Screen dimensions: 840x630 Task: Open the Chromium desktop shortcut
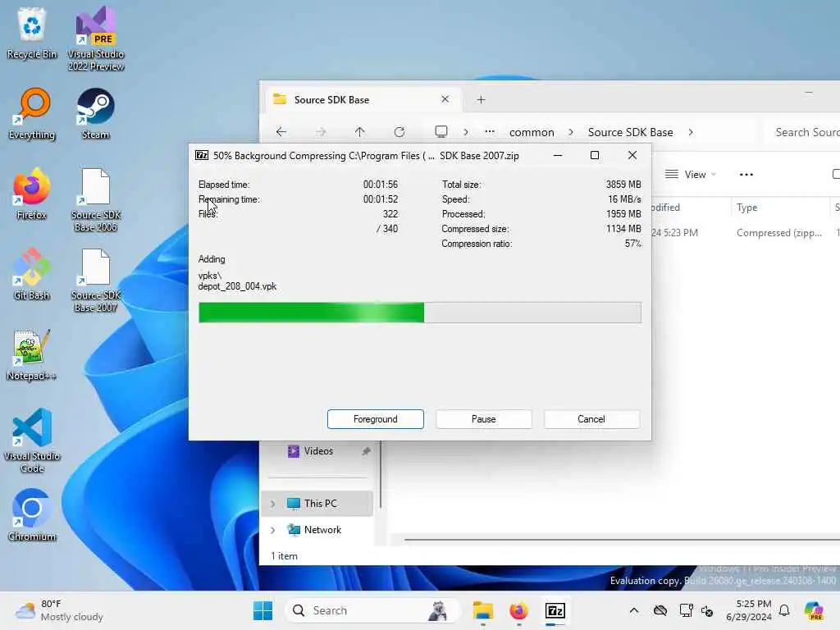(32, 515)
